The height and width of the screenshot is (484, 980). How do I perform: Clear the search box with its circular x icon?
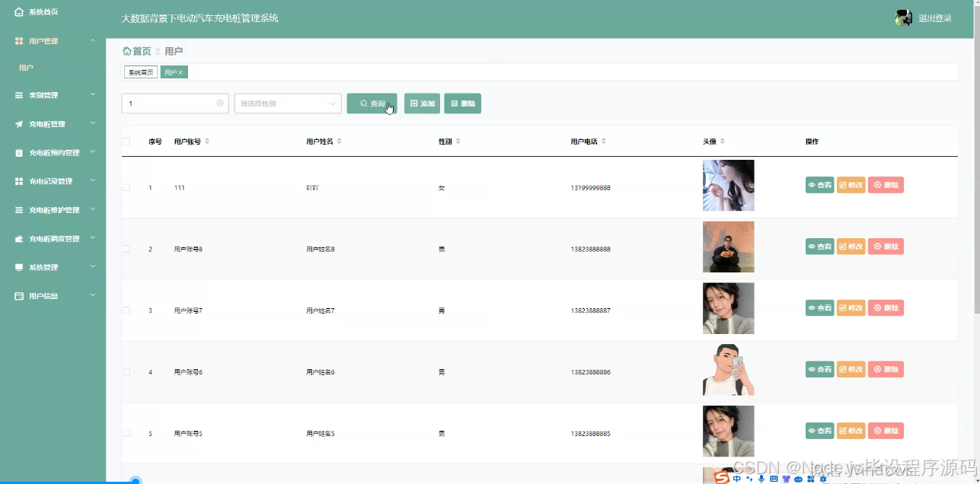tap(220, 103)
